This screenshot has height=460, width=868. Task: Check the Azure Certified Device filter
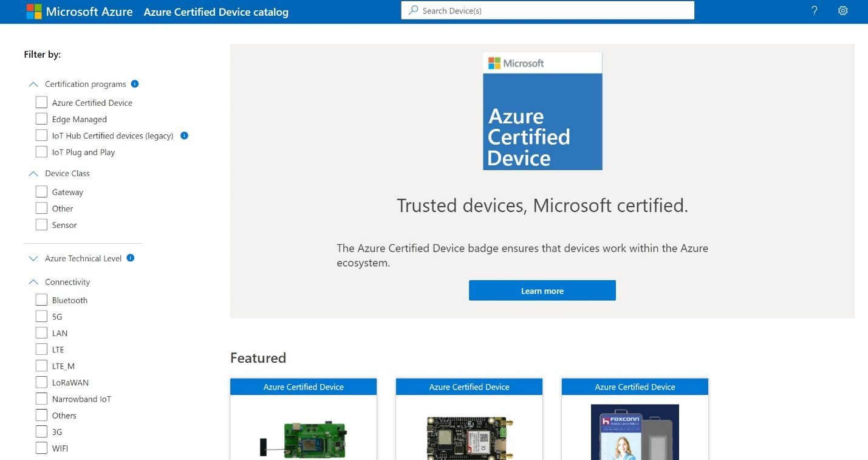click(41, 102)
